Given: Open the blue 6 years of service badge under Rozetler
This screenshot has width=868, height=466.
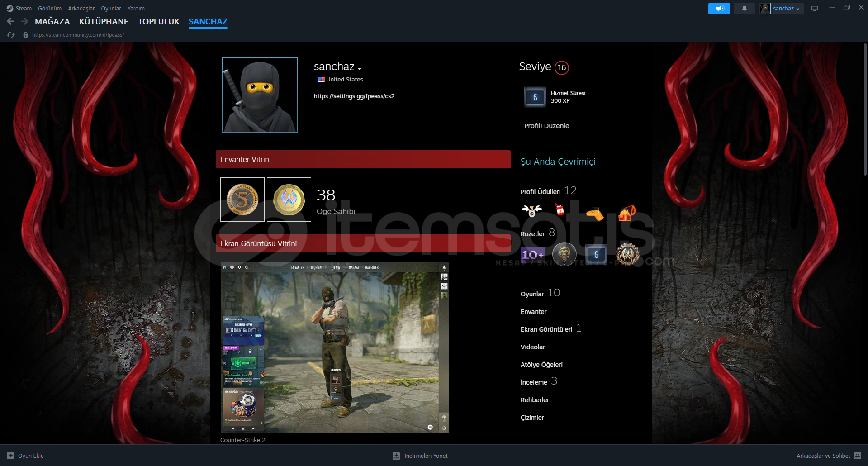Looking at the screenshot, I should (x=596, y=254).
